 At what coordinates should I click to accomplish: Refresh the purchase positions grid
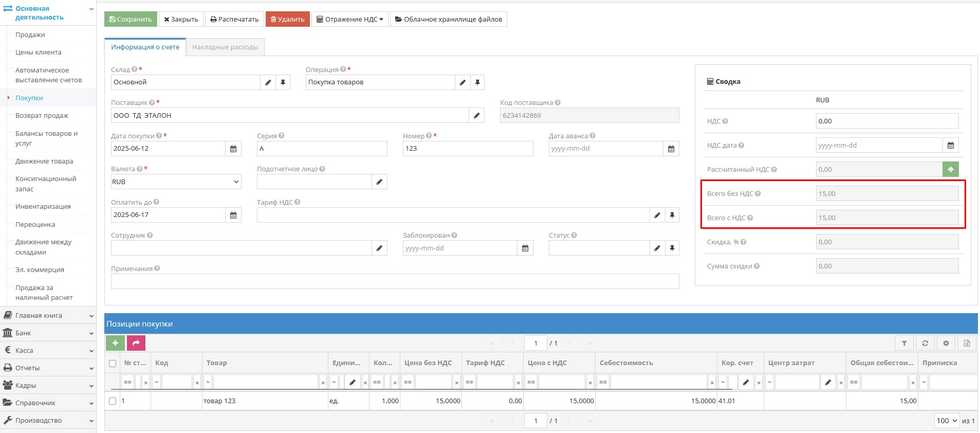coord(925,343)
